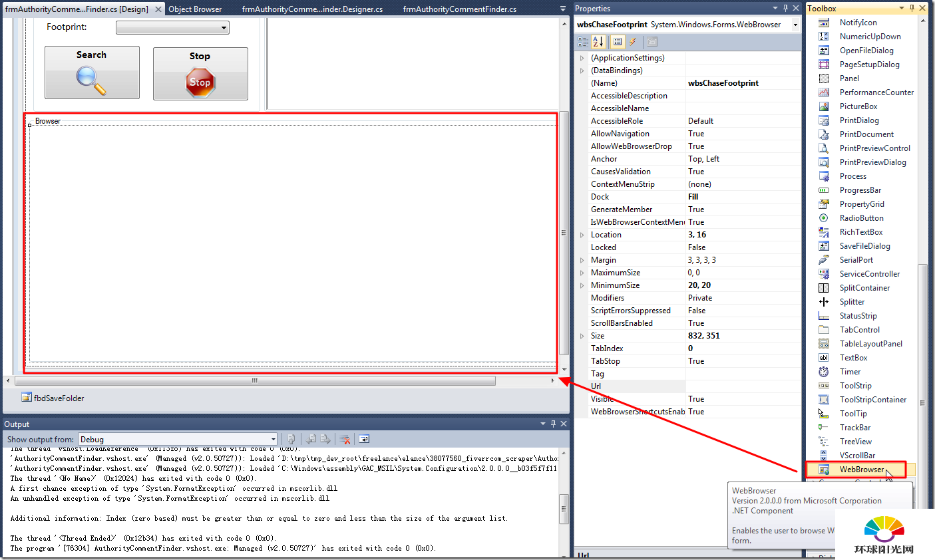Expand the (ApplicationSettings) property
The width and height of the screenshot is (935, 560).
pyautogui.click(x=582, y=58)
